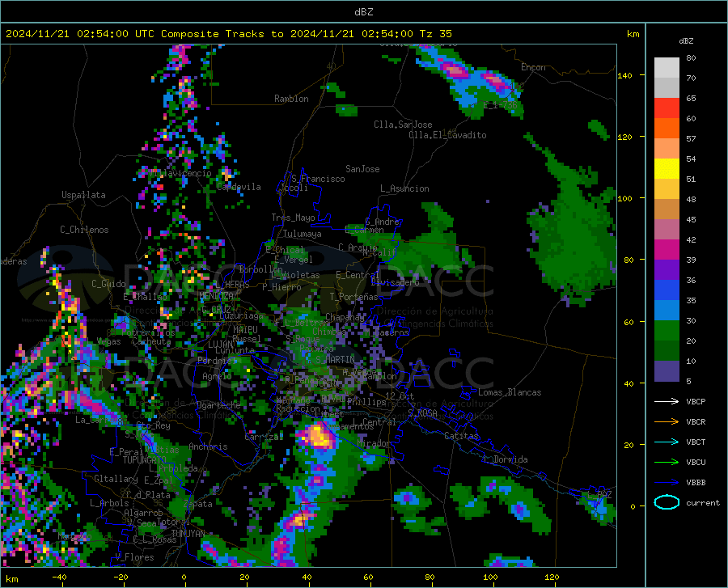Click the 'Ugarteche' place label
Screen dimensions: 728x588
(218, 405)
